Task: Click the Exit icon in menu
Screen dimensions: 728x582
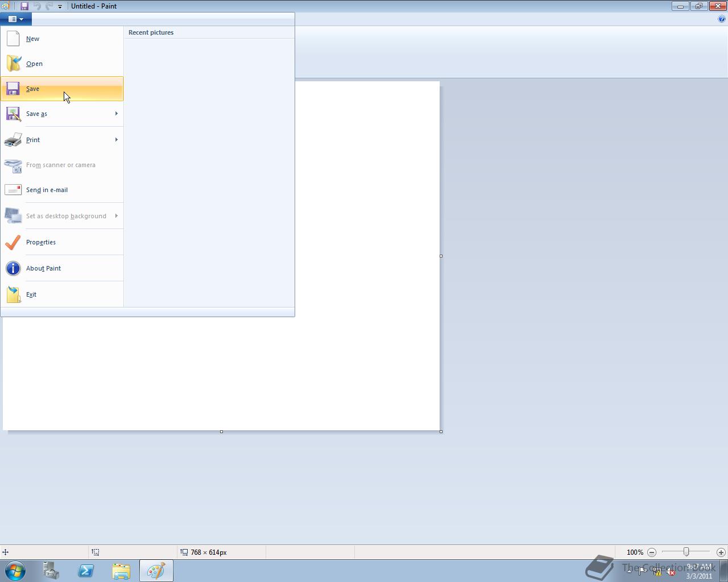Action: (13, 294)
